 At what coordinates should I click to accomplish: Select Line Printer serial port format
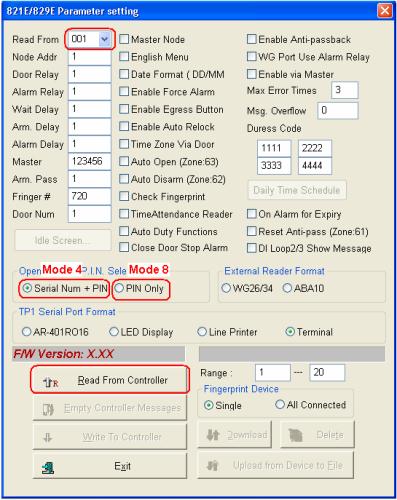(x=202, y=332)
